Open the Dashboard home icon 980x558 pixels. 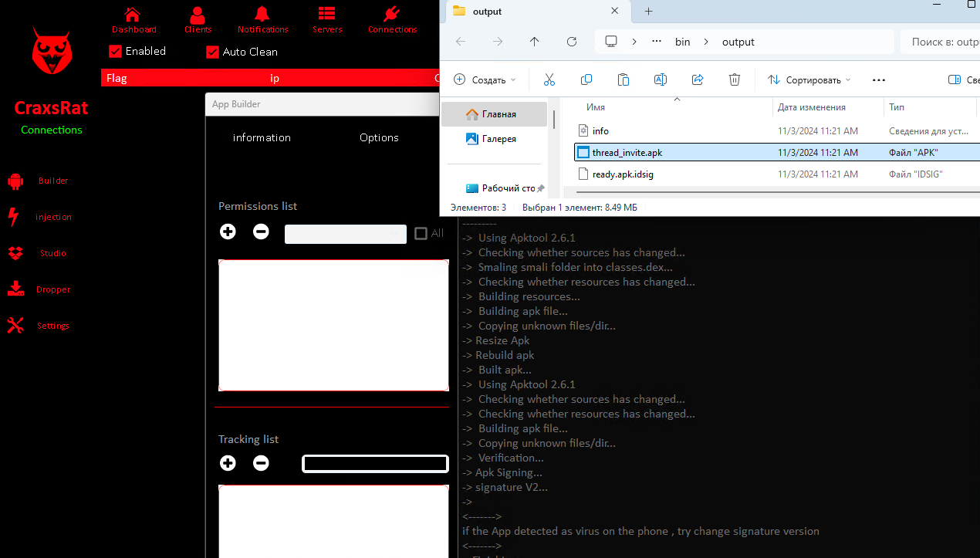[x=133, y=15]
